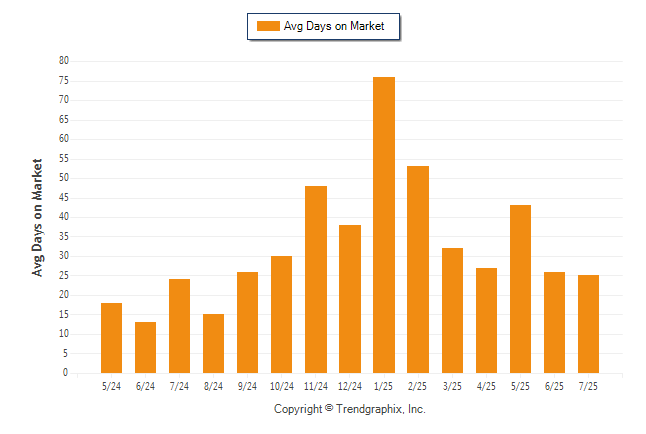This screenshot has height=434, width=646.
Task: Select the 5/24 bar
Action: [x=111, y=338]
